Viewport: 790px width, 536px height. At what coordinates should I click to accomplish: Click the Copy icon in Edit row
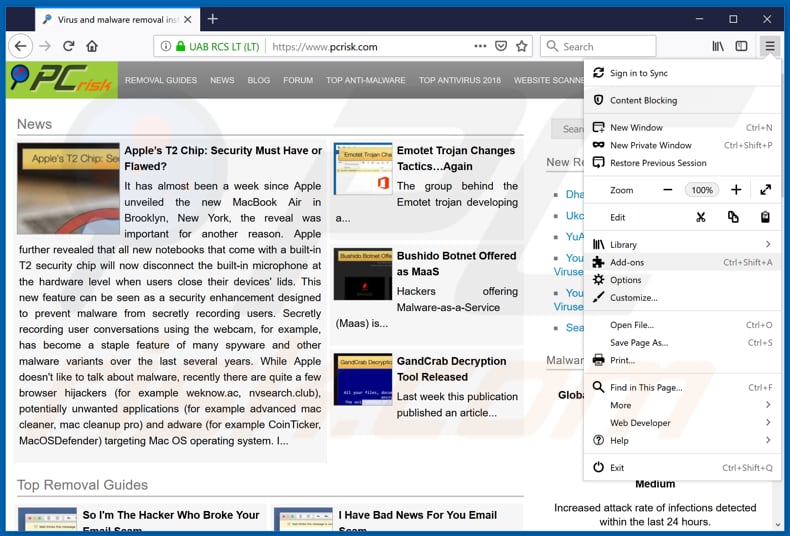(733, 217)
